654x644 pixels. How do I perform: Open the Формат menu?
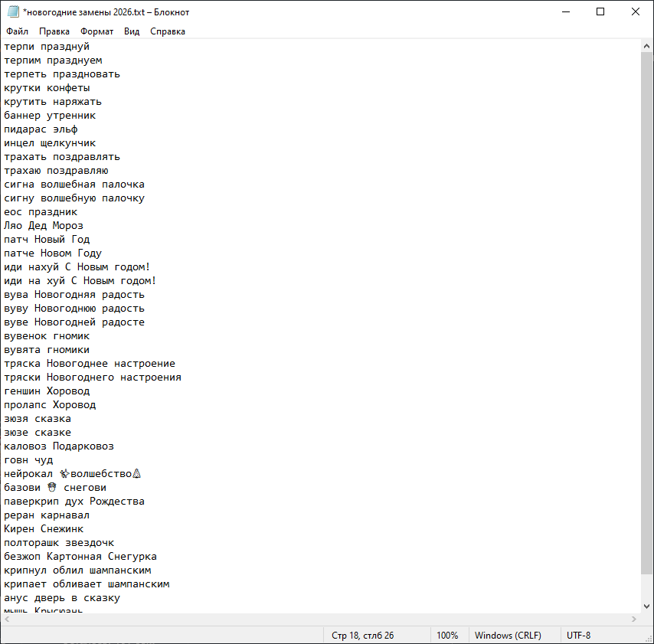click(96, 31)
